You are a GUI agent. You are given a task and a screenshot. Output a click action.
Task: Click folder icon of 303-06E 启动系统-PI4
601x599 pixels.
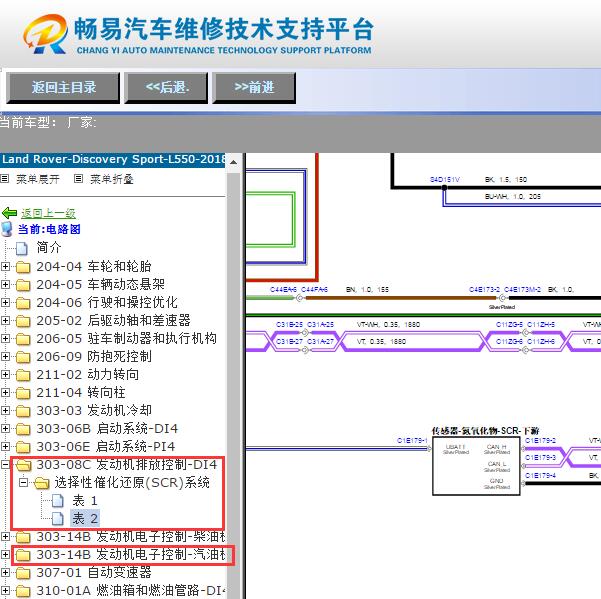click(x=23, y=447)
